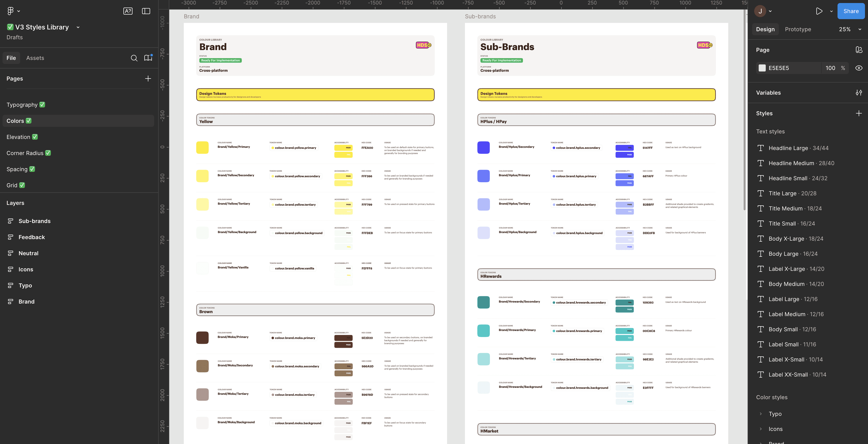Switch to the Assets tab
Screen dimensions: 868x444
pos(35,58)
